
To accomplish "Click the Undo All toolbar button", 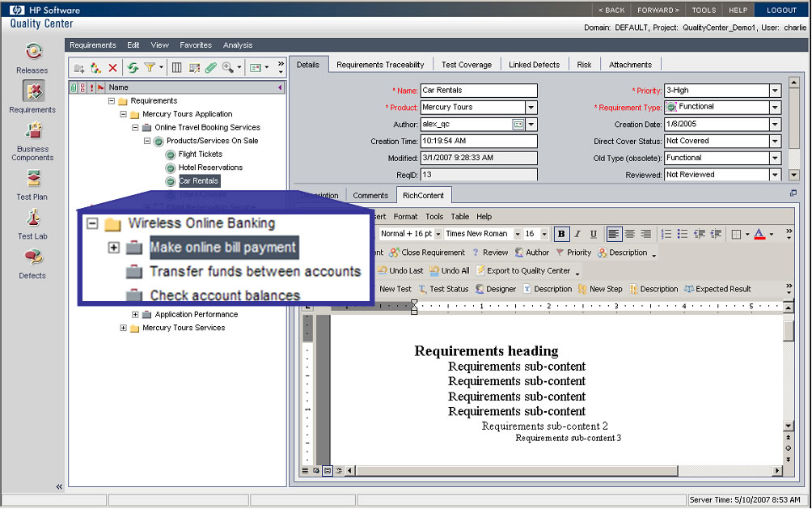I will point(449,270).
